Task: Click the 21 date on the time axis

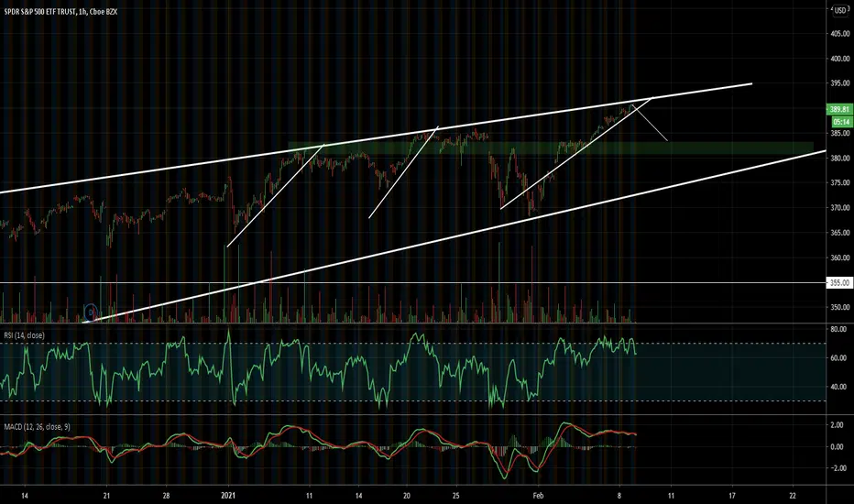Action: (106, 496)
